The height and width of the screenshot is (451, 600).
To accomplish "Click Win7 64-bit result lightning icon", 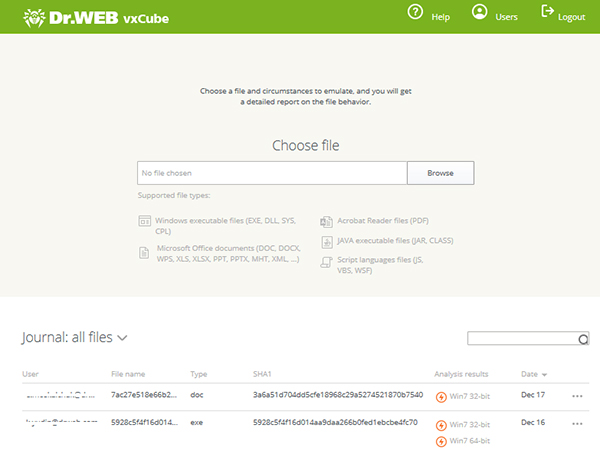I will (x=441, y=441).
